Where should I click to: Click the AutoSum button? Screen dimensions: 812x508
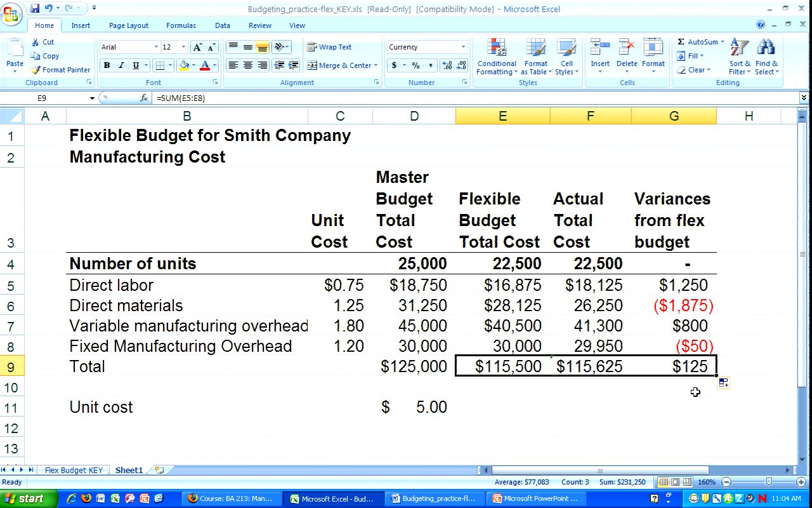tap(697, 42)
